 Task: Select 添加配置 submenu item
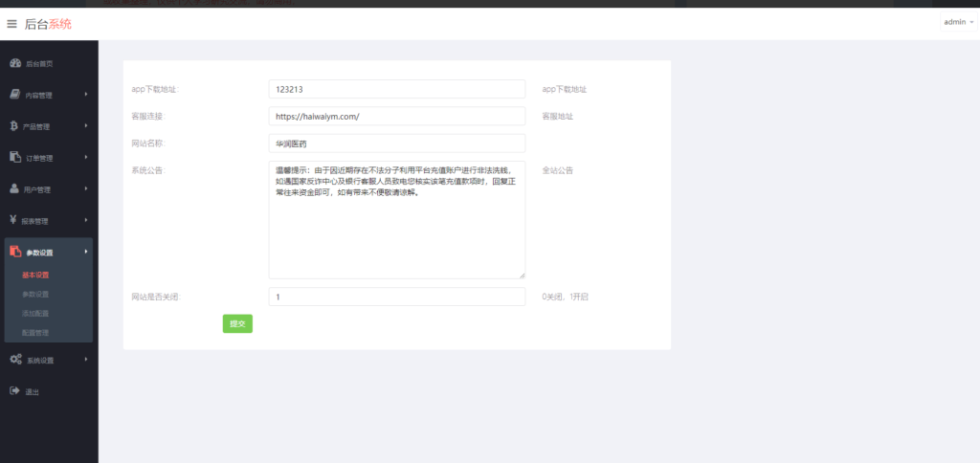pyautogui.click(x=35, y=314)
